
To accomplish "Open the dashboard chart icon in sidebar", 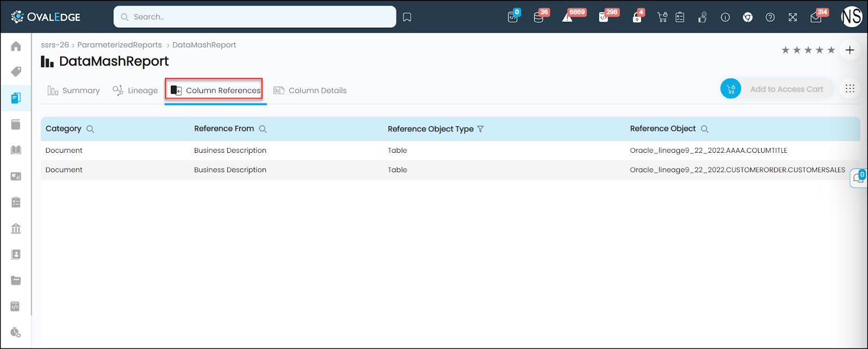I will pos(16,176).
